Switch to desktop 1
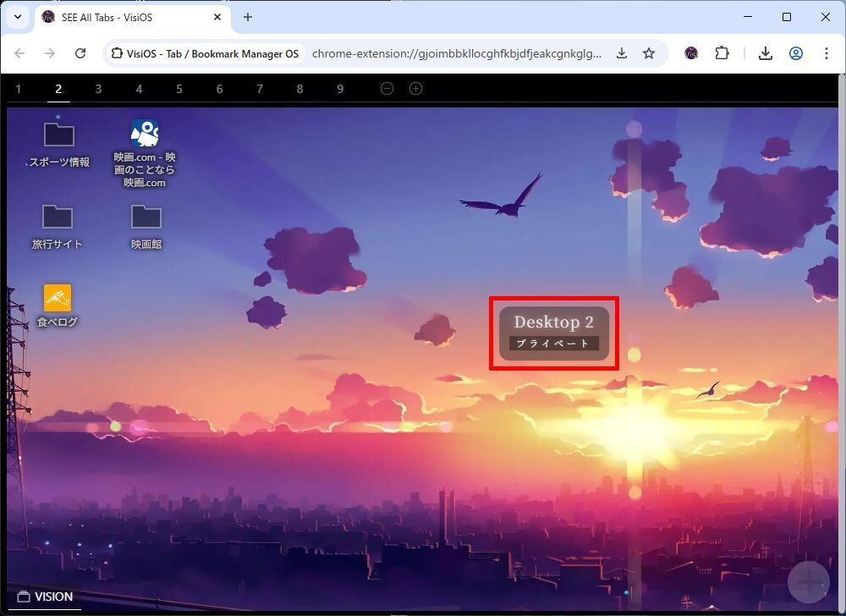The width and height of the screenshot is (846, 616). click(19, 89)
